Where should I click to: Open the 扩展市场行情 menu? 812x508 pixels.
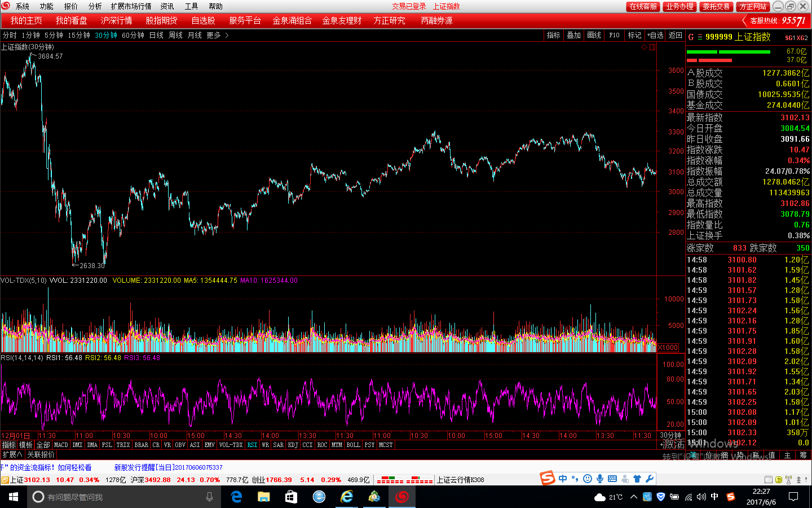tap(131, 6)
